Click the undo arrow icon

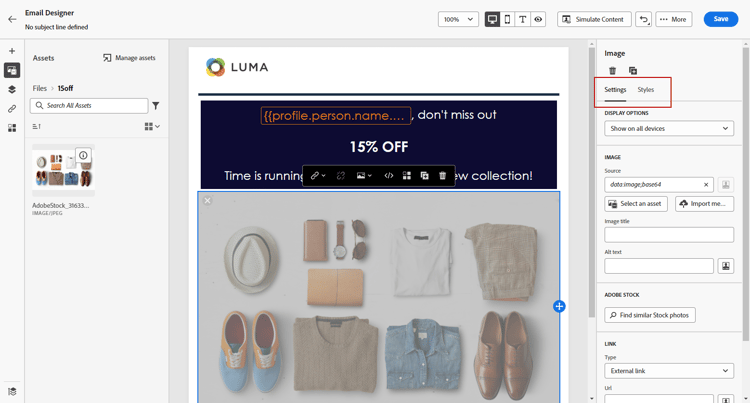click(643, 19)
